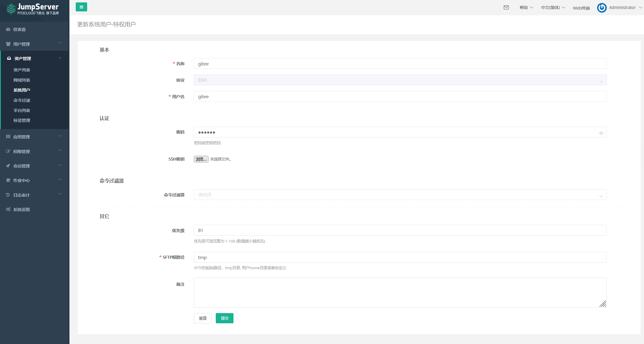Click the dashboard gauge icon beside 仪表盘
The height and width of the screenshot is (344, 644).
coord(8,29)
